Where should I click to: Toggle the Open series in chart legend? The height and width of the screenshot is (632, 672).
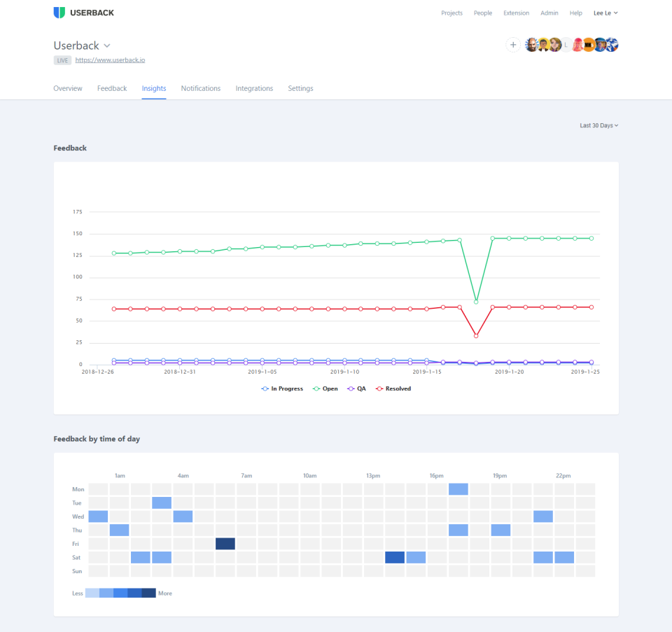click(325, 388)
